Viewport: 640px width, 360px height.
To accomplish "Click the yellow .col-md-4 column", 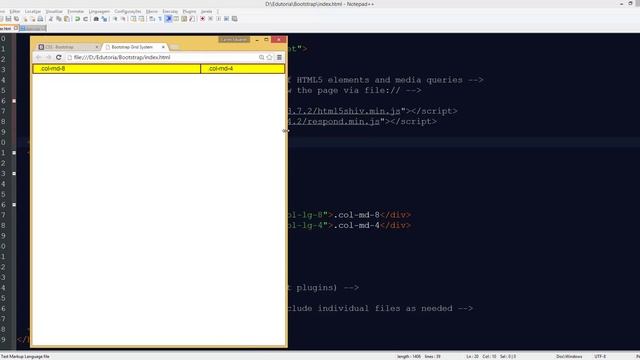I will coord(242,69).
